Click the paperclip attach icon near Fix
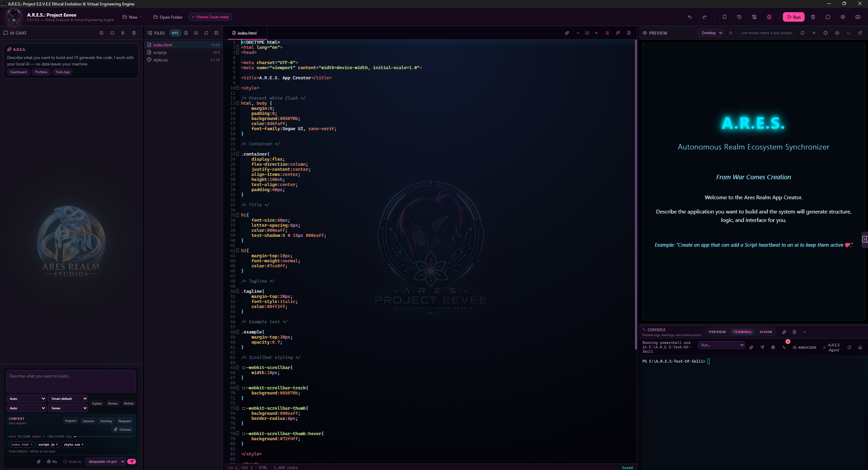The width and height of the screenshot is (868, 470). coord(39,462)
